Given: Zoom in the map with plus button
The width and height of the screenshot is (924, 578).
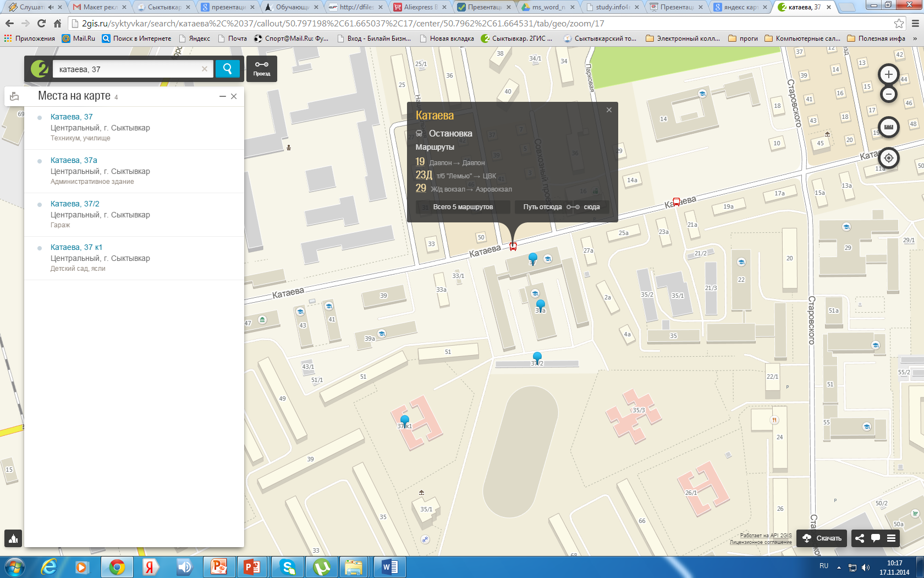Looking at the screenshot, I should coord(888,74).
